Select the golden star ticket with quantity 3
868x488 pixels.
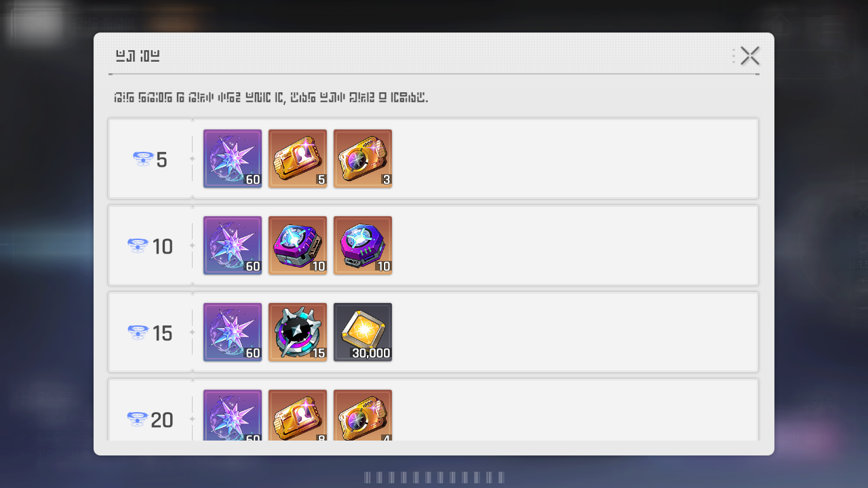[x=363, y=159]
